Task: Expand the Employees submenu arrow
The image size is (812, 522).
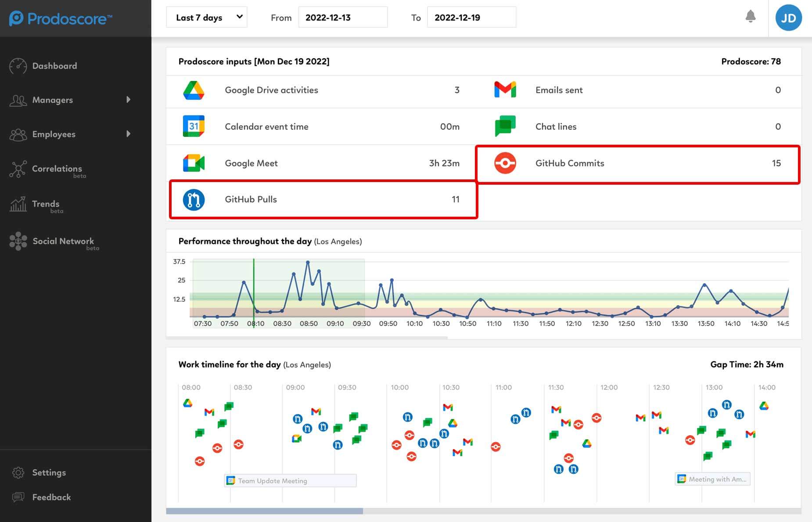Action: (x=128, y=134)
